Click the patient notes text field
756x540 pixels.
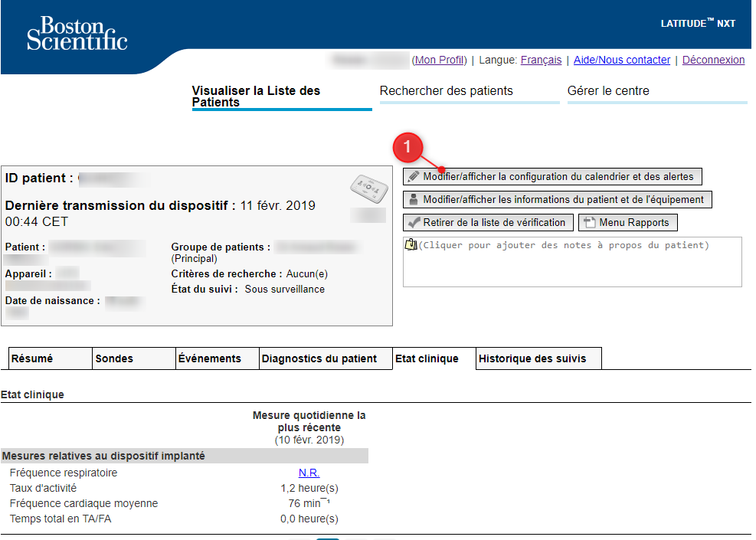point(572,262)
